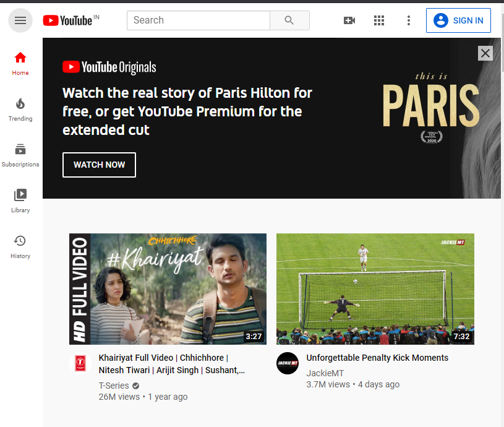The height and width of the screenshot is (427, 504).
Task: Visit the T-Series channel name link
Action: click(x=114, y=386)
